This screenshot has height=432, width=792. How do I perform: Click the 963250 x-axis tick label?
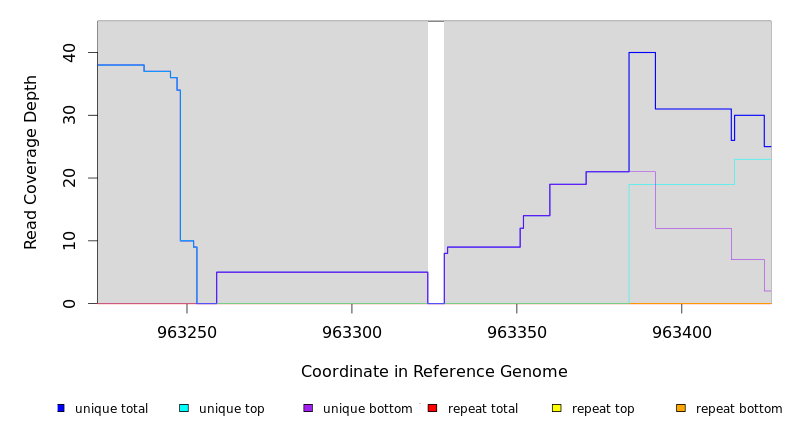click(187, 332)
